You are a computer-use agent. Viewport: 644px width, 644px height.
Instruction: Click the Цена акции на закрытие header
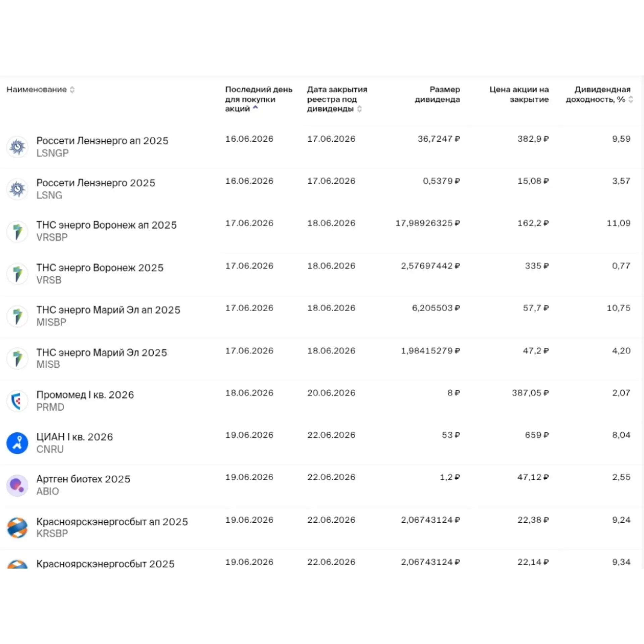tap(519, 94)
